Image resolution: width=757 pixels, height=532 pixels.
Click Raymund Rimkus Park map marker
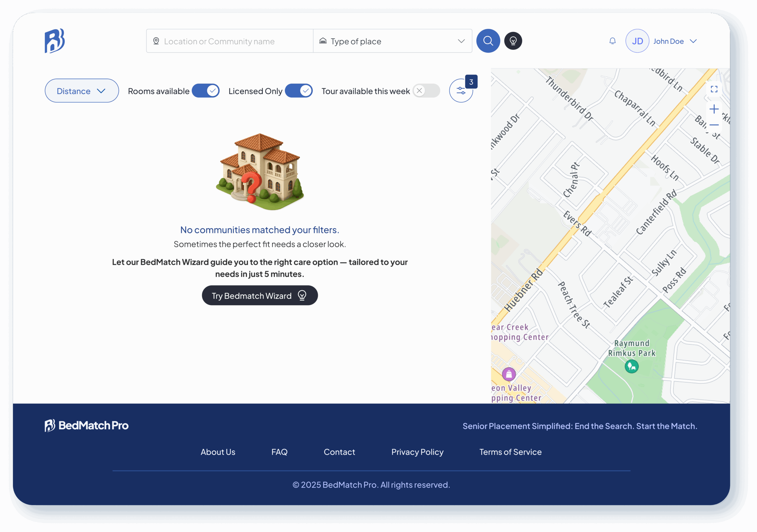631,366
